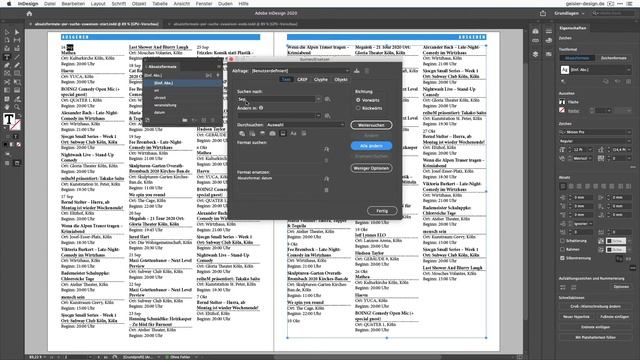
Task: Click specify attributes icon for Format suchen
Action: tap(327, 149)
